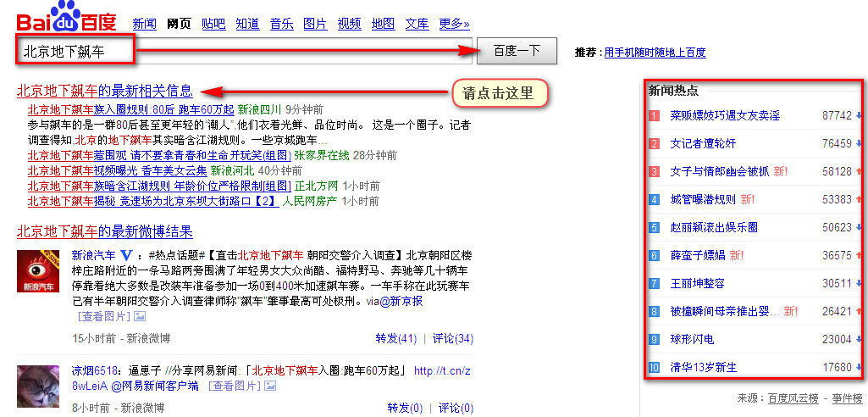This screenshot has width=868, height=417.
Task: Click the Baidu logo
Action: (66, 17)
